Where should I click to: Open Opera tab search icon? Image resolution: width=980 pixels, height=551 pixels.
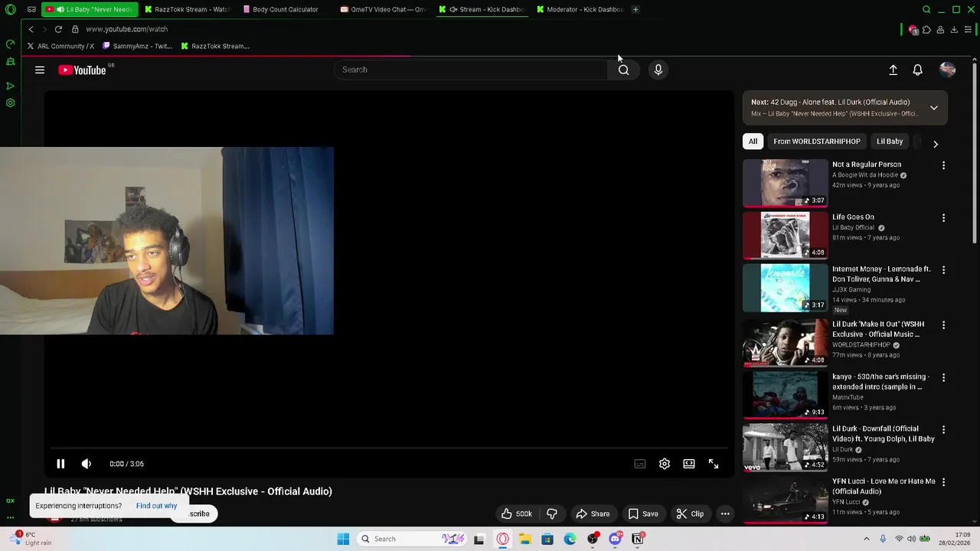(x=926, y=9)
